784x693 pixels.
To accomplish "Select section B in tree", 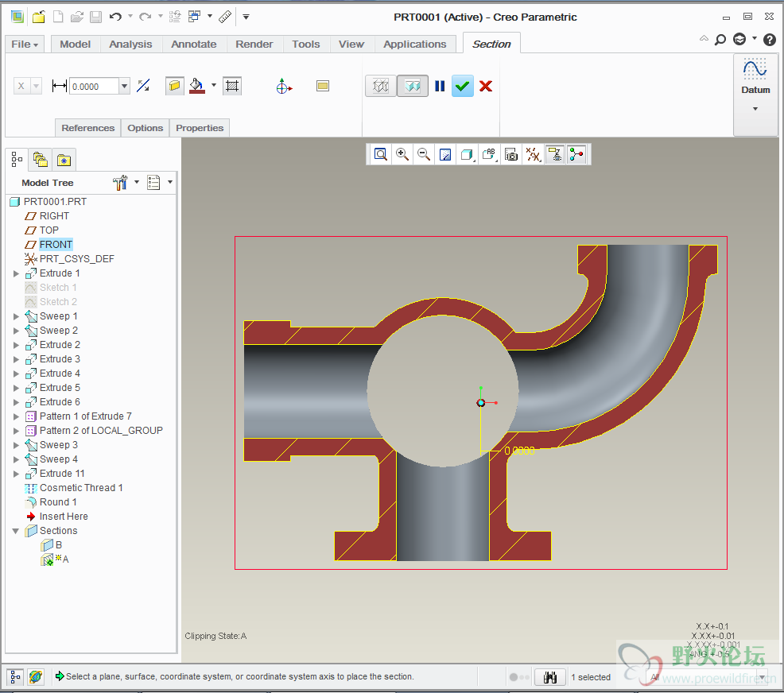I will click(59, 545).
